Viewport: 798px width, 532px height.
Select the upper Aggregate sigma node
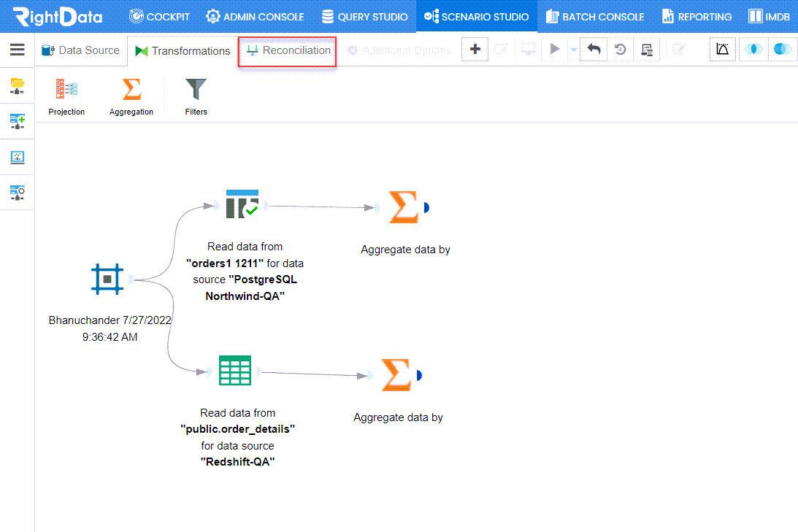pos(404,207)
